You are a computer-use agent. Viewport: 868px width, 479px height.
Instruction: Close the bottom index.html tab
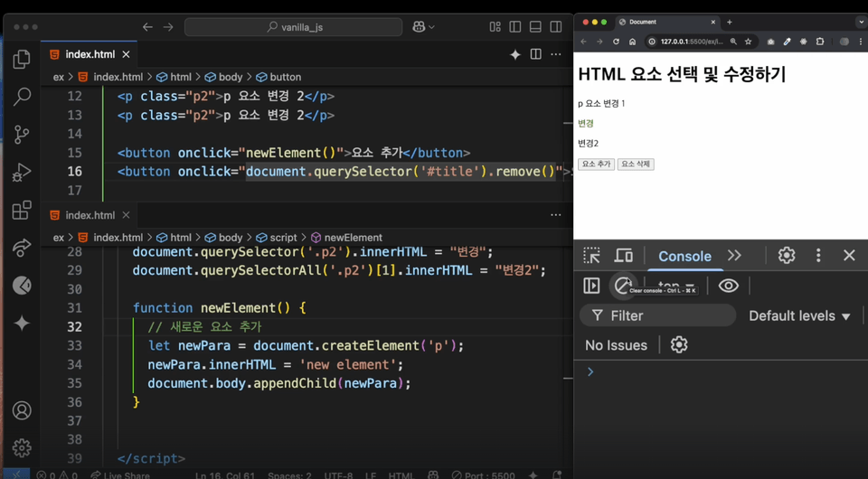(x=127, y=214)
